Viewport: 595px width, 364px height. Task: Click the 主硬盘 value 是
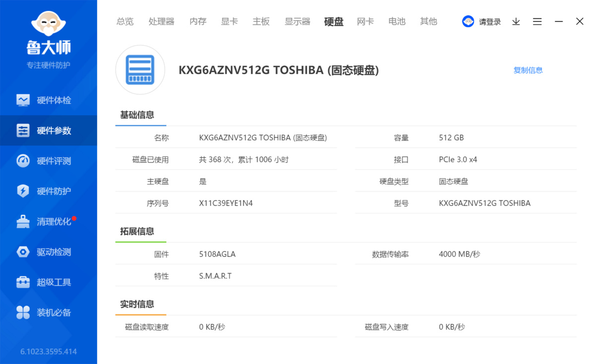[203, 181]
